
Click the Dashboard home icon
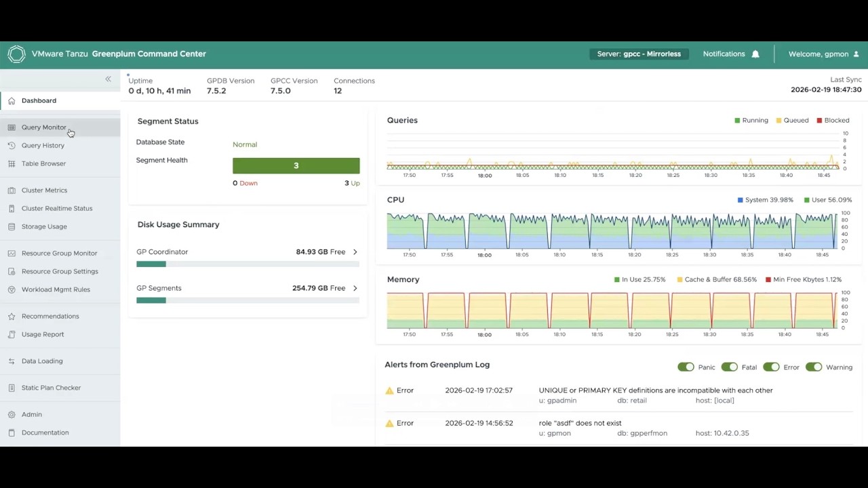click(x=12, y=101)
